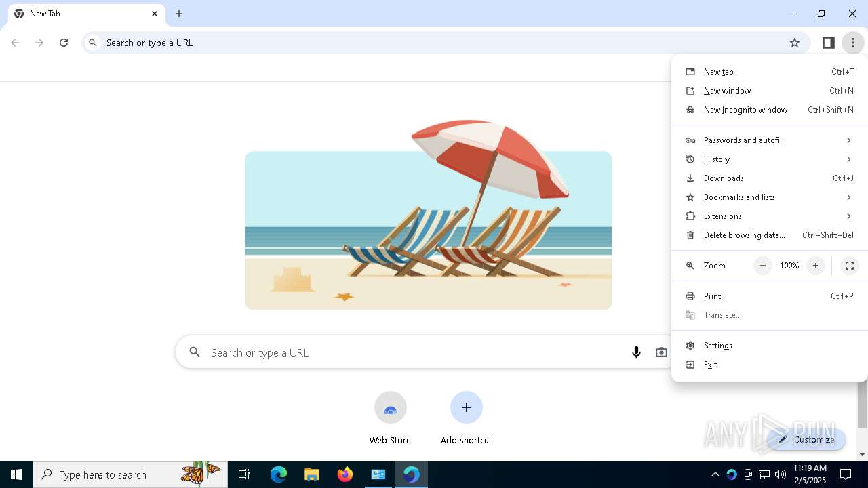Expand Bookmarks and lists submenu arrow

click(848, 197)
